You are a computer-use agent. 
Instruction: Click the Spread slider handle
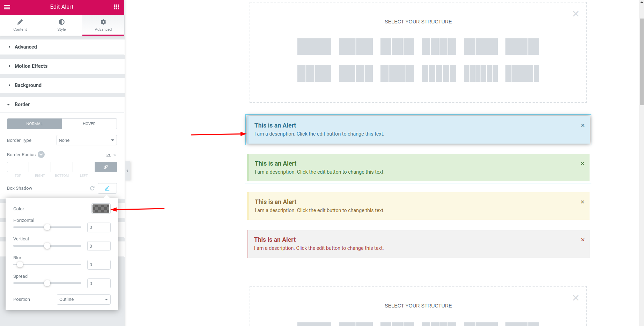click(x=47, y=283)
